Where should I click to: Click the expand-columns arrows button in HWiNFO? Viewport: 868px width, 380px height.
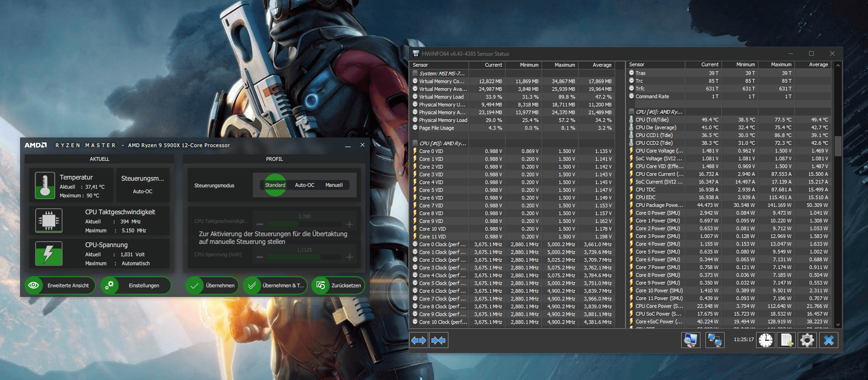point(419,340)
